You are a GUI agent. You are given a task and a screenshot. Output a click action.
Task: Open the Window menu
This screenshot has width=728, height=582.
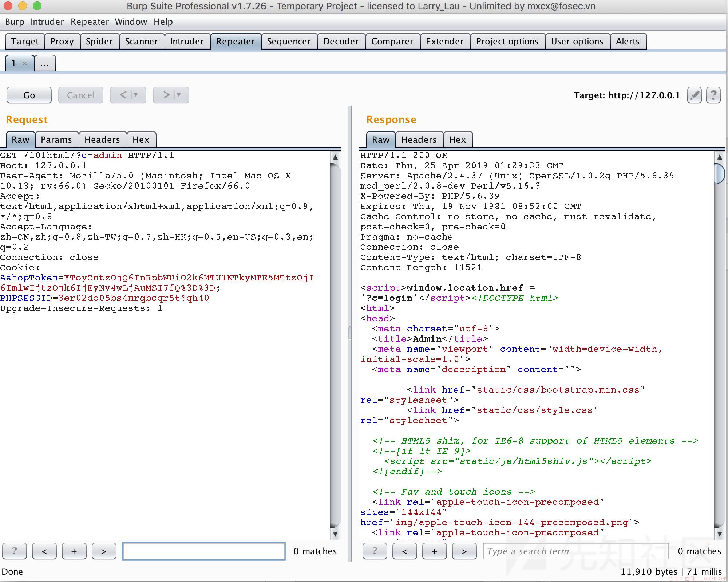click(x=131, y=22)
